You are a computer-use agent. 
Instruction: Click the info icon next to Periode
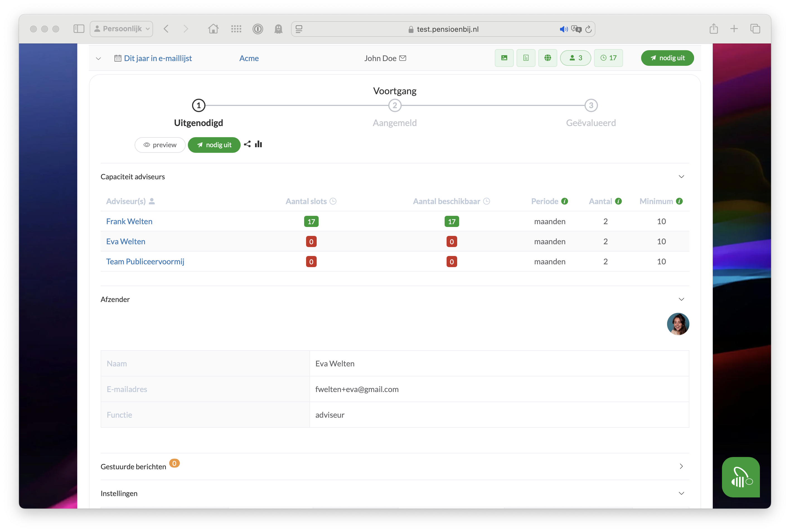[x=565, y=201]
